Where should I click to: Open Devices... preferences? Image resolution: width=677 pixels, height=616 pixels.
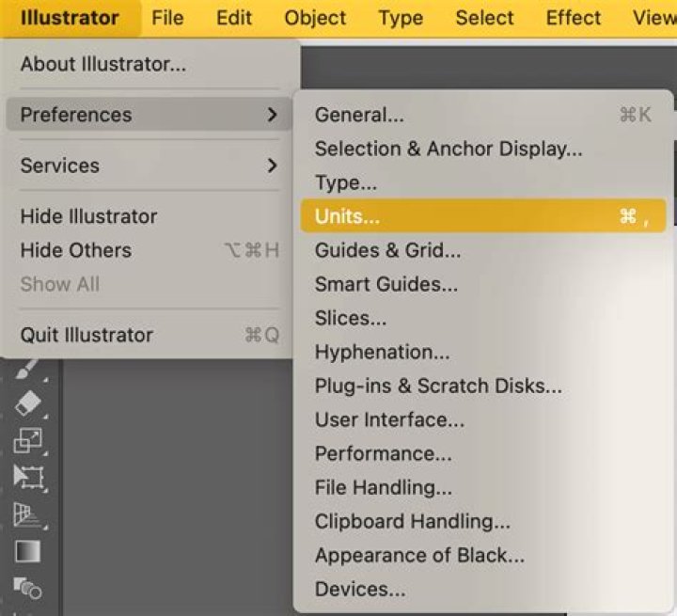click(x=483, y=590)
